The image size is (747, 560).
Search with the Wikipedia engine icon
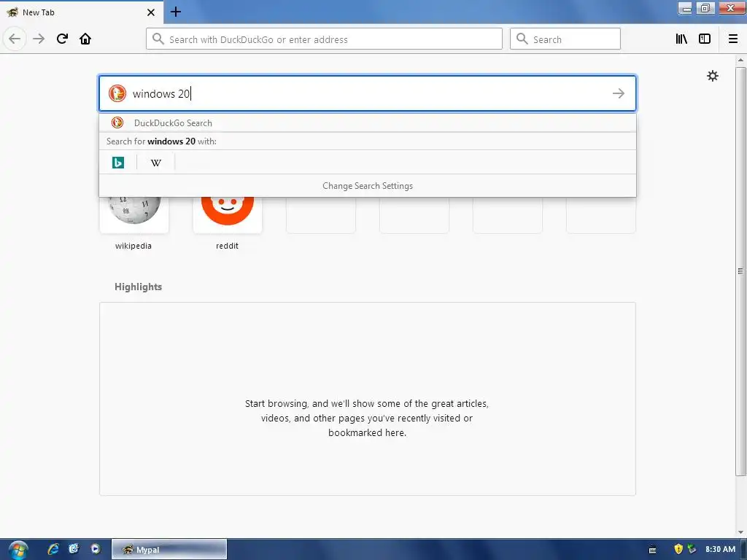156,163
